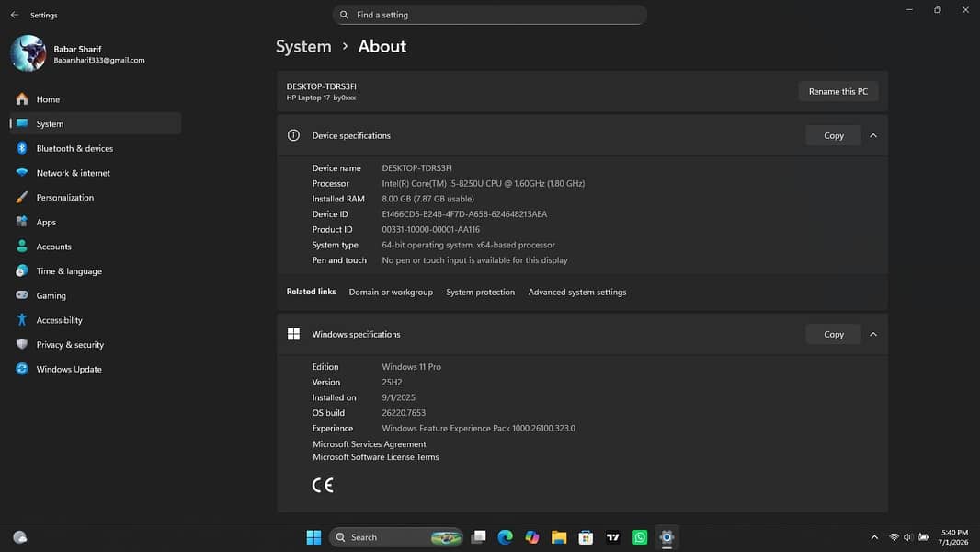Copy the Windows specifications
Viewport: 980px width, 552px height.
pyautogui.click(x=833, y=334)
